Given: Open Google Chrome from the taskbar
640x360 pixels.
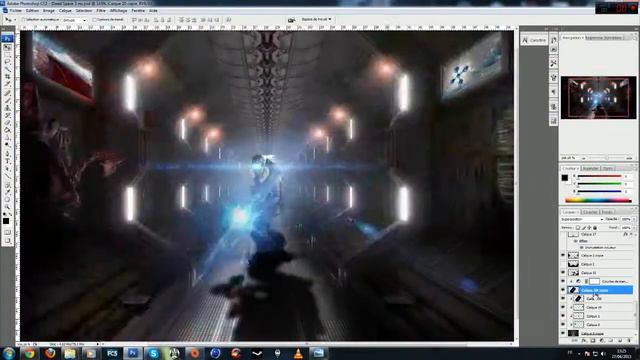Looking at the screenshot, I should [x=29, y=353].
